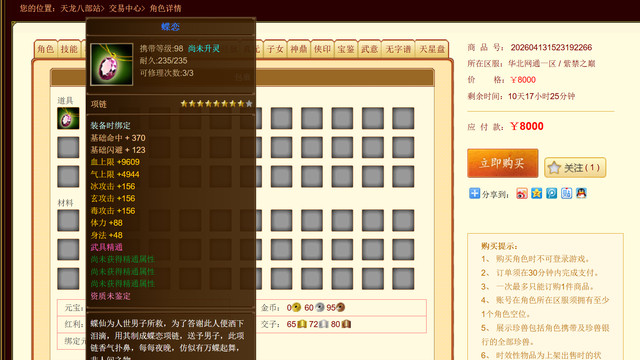The width and height of the screenshot is (640, 360).
Task: Click product number 202604131523192266
Action: pos(551,47)
